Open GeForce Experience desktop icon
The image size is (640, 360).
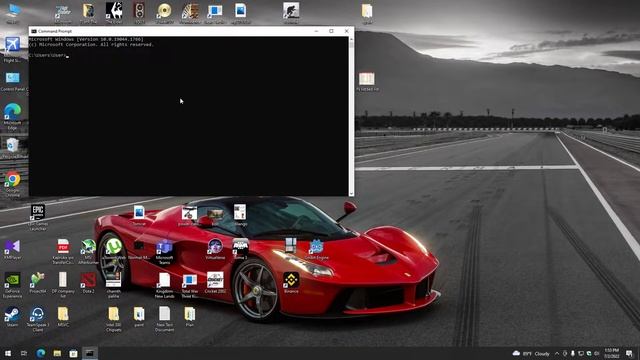click(x=12, y=285)
